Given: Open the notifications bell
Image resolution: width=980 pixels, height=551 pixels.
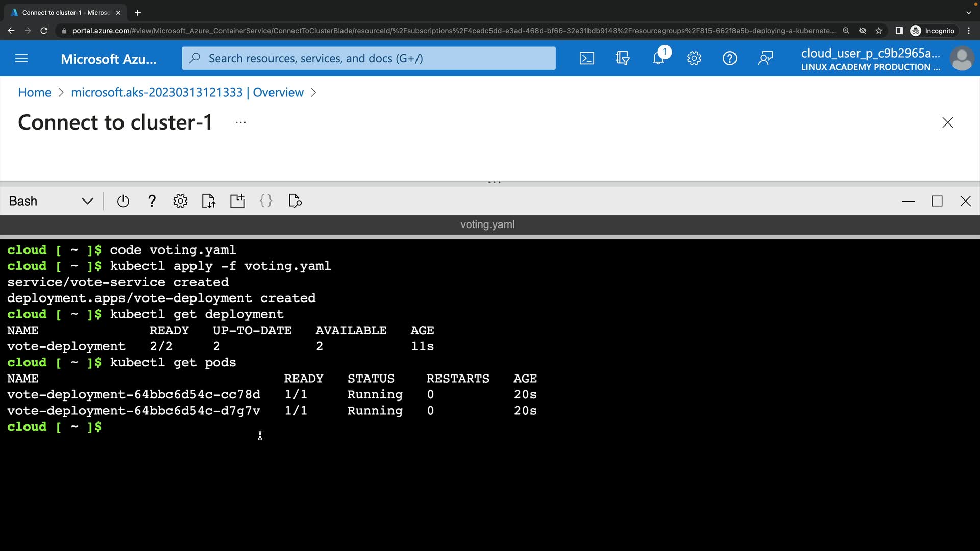Looking at the screenshot, I should [x=658, y=58].
